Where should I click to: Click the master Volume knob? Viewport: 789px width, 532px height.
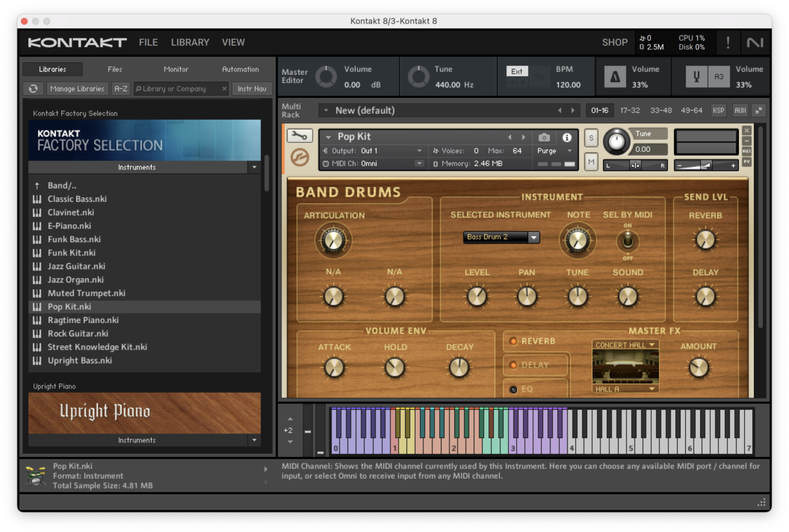tap(326, 77)
